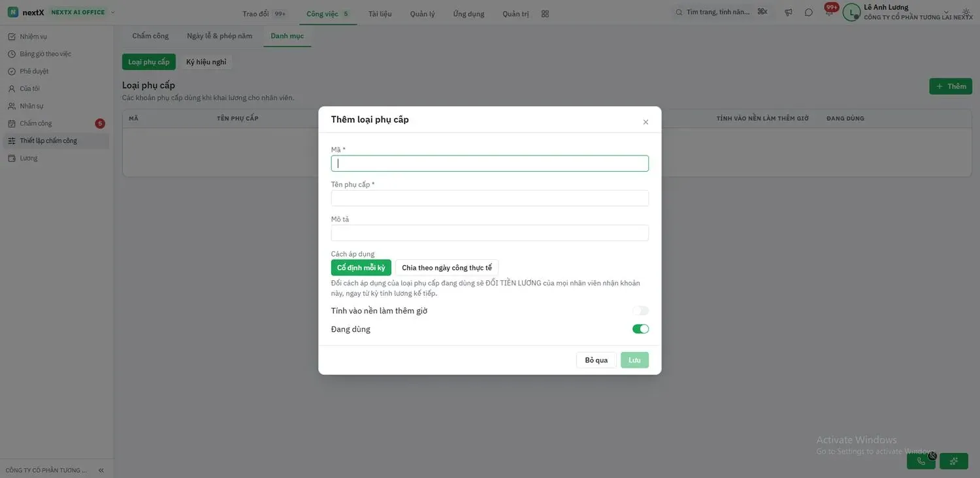
Task: Toggle the light theme sun icon
Action: 966,12
